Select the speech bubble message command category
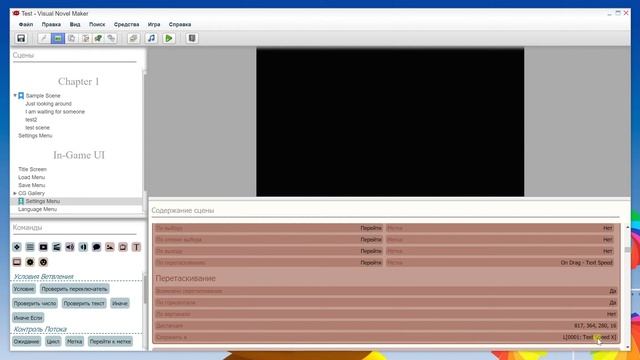Viewport: 640px width, 360px height. (x=96, y=247)
